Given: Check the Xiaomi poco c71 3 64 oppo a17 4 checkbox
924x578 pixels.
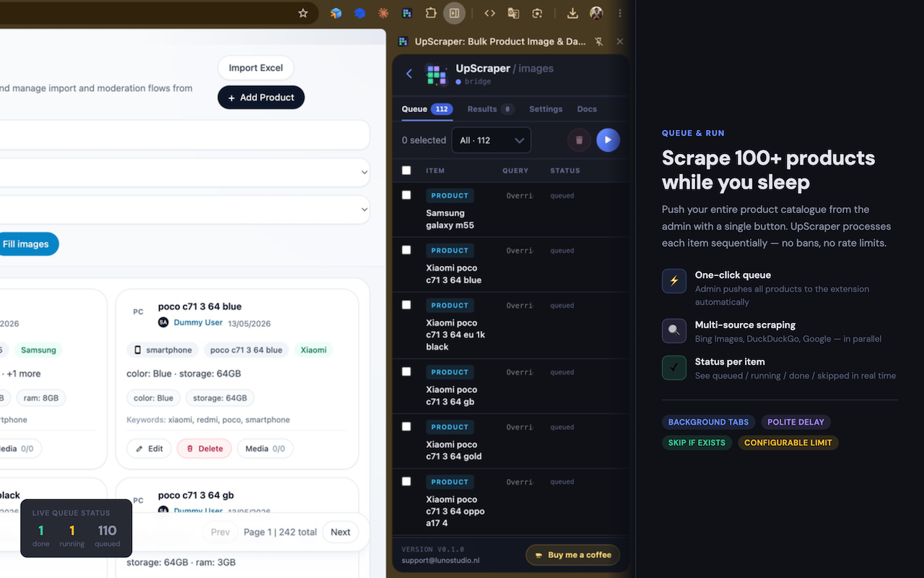Looking at the screenshot, I should 406,481.
